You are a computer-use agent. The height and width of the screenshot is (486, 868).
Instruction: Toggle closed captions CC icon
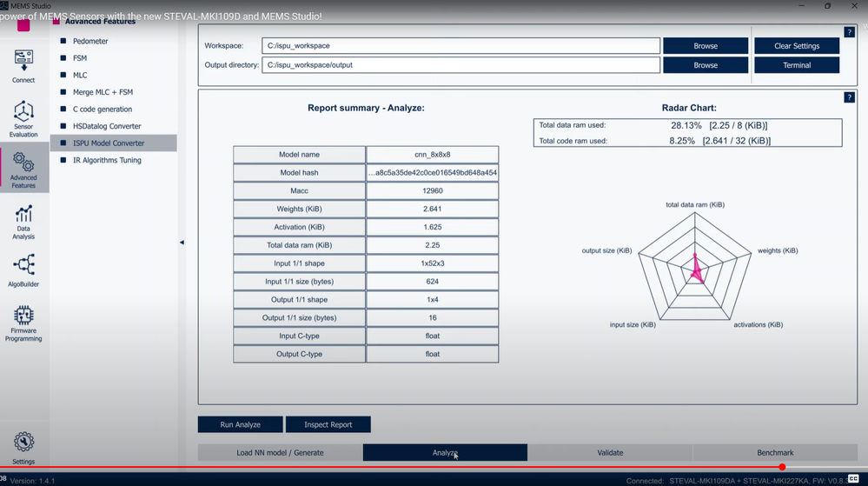tap(853, 478)
